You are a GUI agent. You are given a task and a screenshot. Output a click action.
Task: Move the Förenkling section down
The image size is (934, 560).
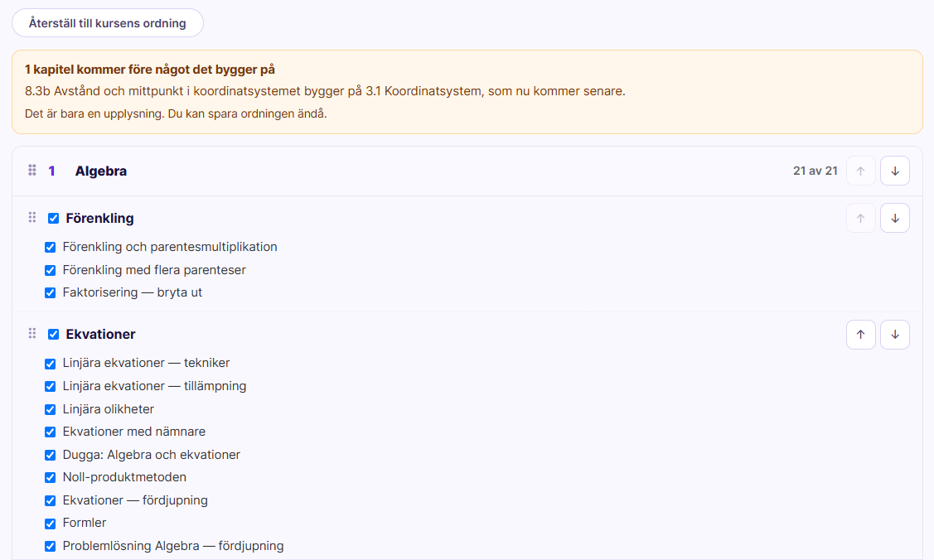coord(895,218)
